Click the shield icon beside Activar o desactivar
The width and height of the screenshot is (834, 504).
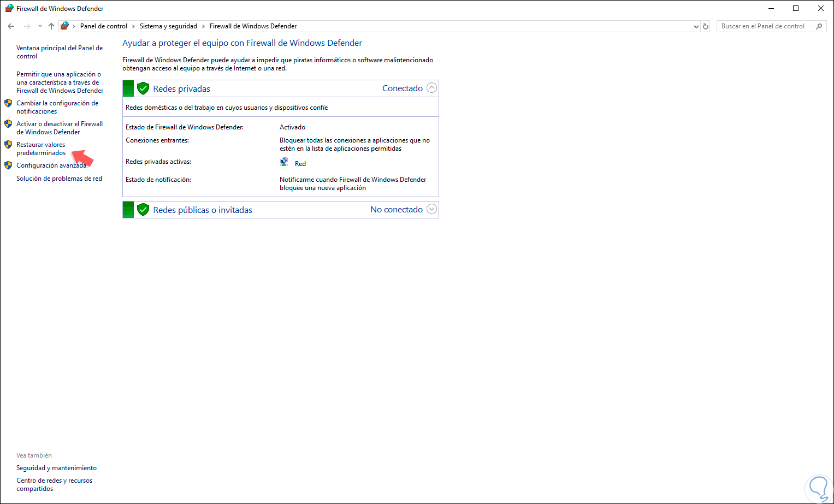tap(8, 124)
